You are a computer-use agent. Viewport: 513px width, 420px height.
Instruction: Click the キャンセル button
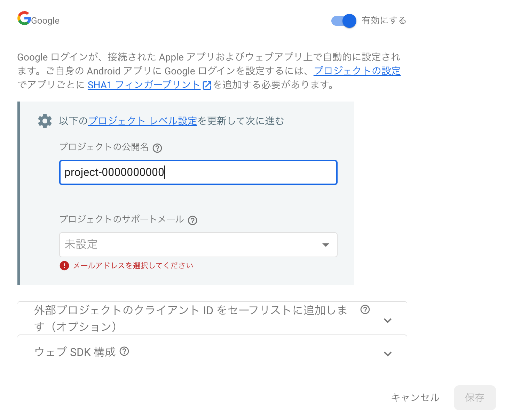point(415,398)
